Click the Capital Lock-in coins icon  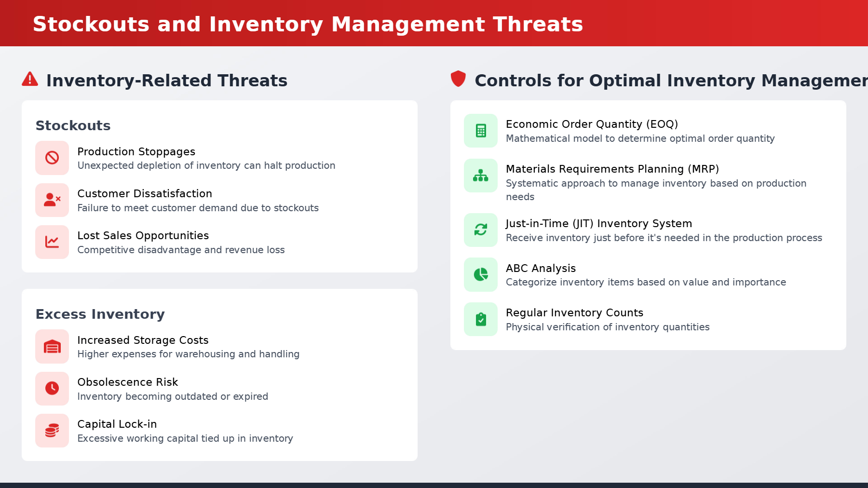click(52, 430)
